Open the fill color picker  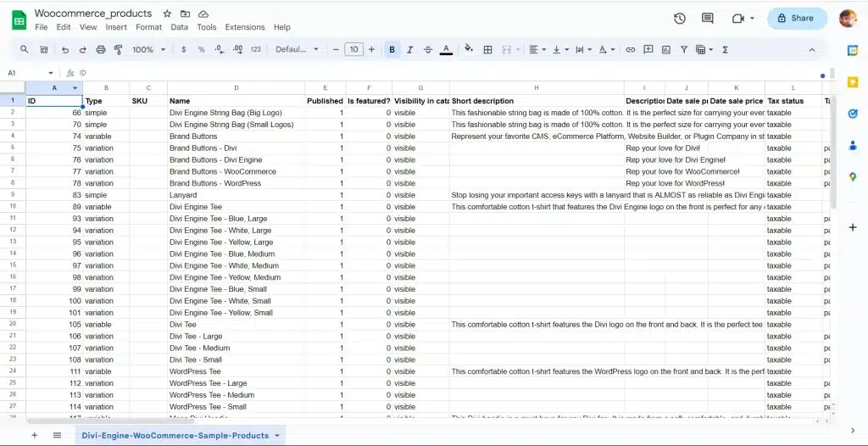point(469,50)
